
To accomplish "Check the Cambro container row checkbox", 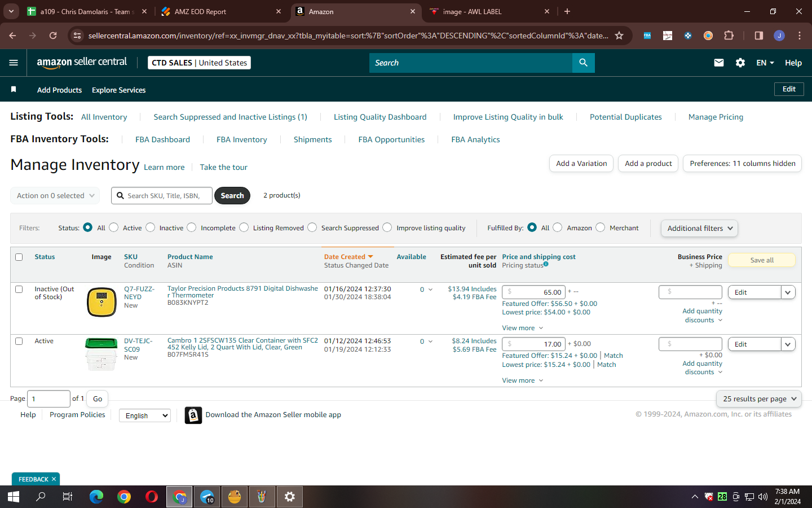I will pyautogui.click(x=19, y=341).
